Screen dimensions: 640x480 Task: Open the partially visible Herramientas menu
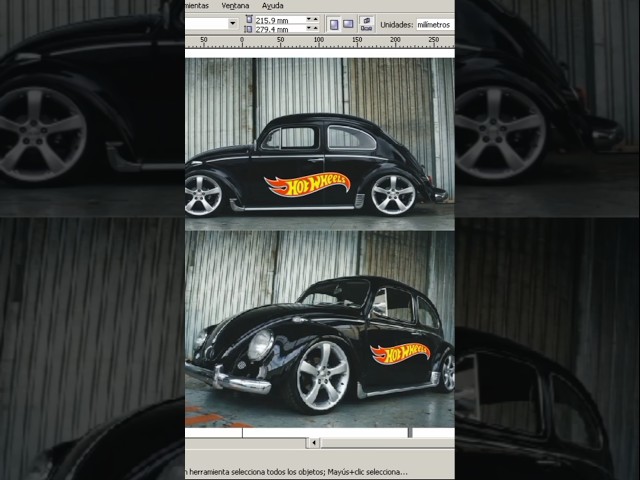click(x=197, y=6)
